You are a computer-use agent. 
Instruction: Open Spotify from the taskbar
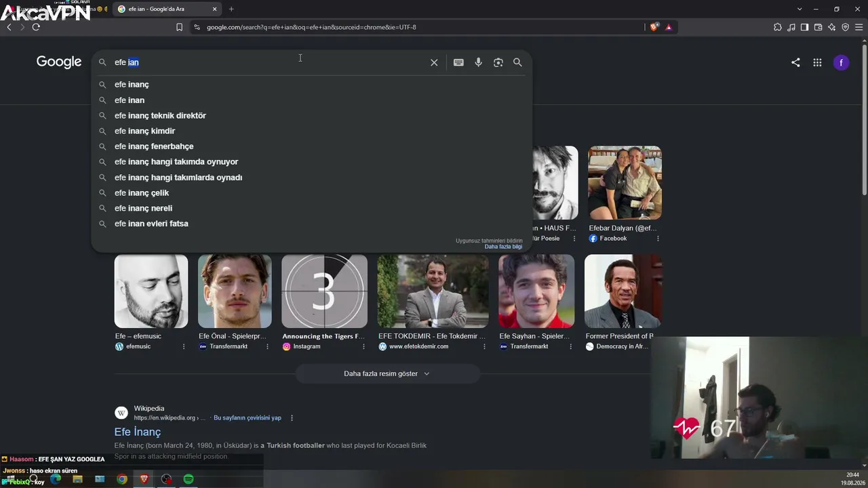coord(189,479)
